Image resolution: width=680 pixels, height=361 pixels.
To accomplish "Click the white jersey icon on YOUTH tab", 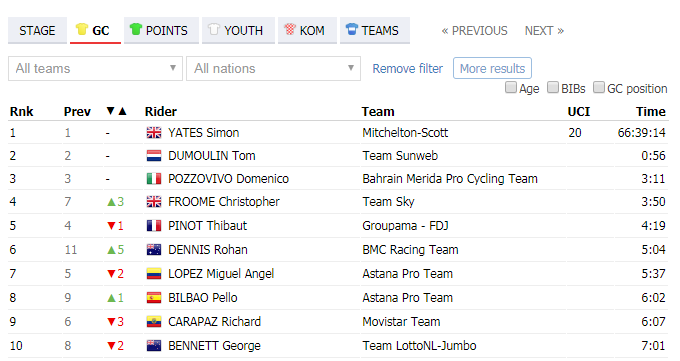I will click(x=214, y=29).
